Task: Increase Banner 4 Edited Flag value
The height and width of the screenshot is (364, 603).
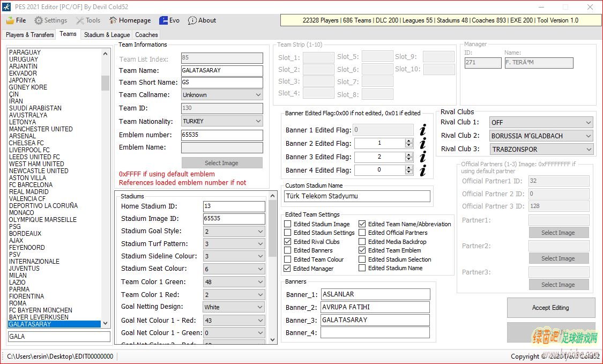Action: point(409,167)
